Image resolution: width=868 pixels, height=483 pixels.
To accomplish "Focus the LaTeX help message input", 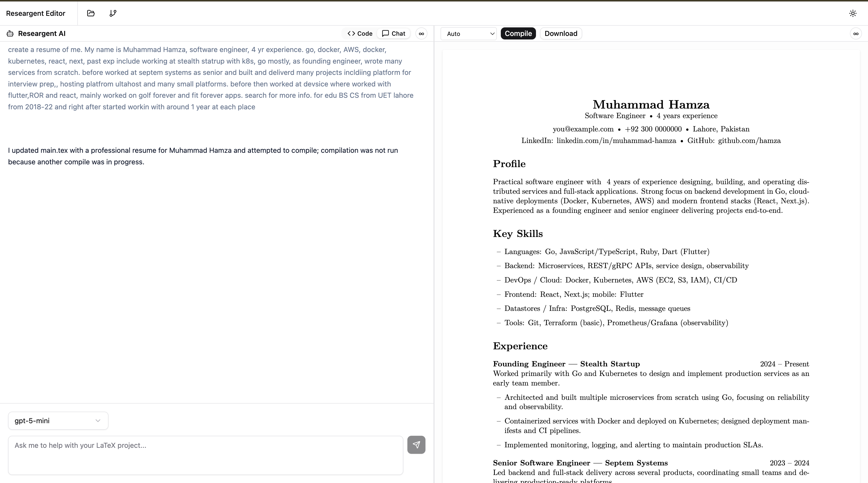I will point(205,455).
